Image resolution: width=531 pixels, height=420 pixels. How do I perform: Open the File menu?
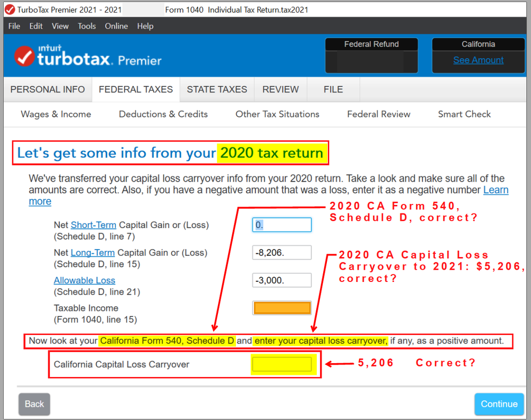point(14,26)
